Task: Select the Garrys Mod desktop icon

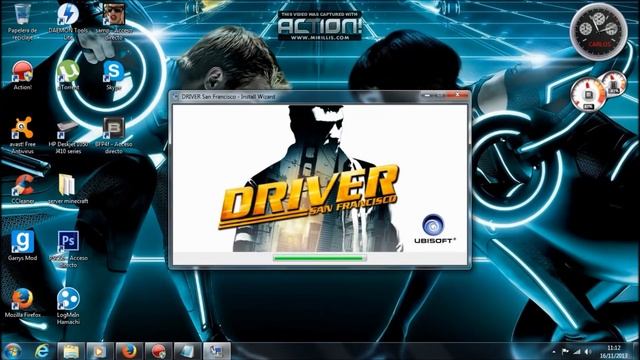Action: [x=22, y=246]
